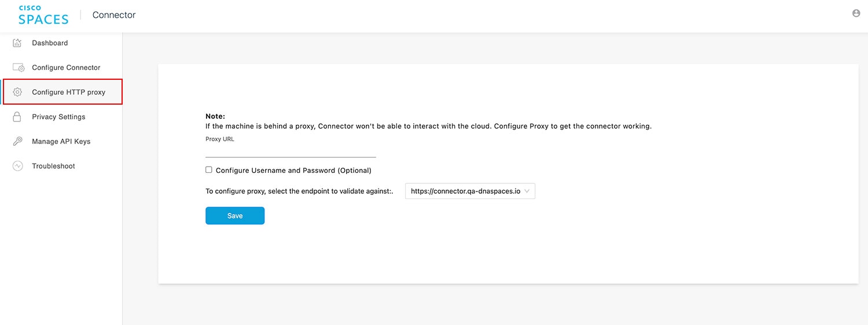868x325 pixels.
Task: Click the Dashboard chart icon
Action: pos(17,43)
